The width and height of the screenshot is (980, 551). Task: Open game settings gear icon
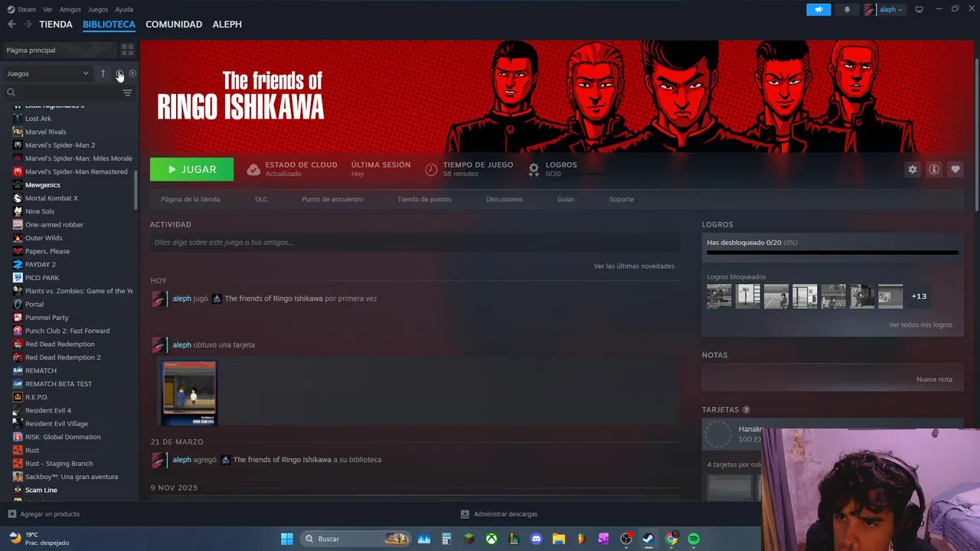(x=912, y=169)
